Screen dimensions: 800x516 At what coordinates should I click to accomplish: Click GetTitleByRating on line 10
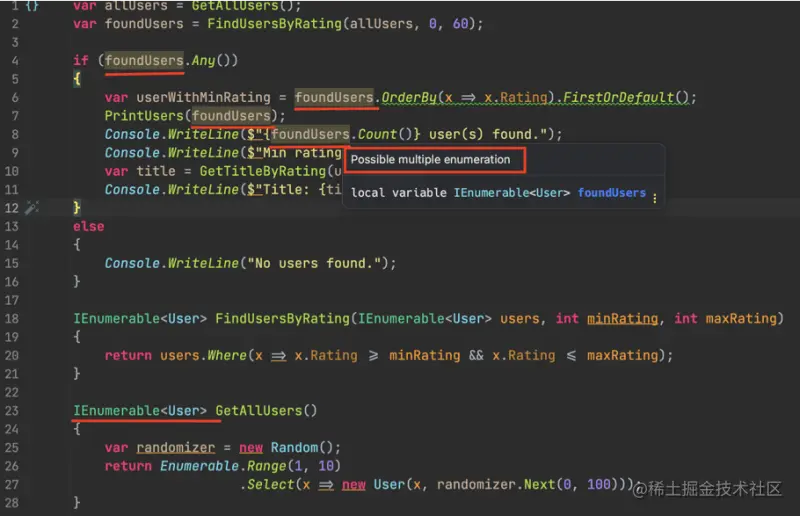point(263,171)
